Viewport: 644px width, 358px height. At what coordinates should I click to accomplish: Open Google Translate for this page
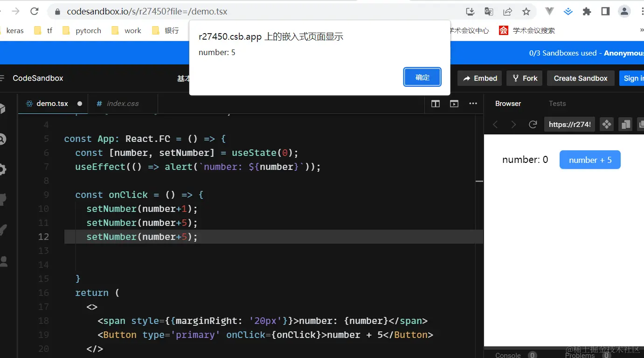(x=489, y=11)
